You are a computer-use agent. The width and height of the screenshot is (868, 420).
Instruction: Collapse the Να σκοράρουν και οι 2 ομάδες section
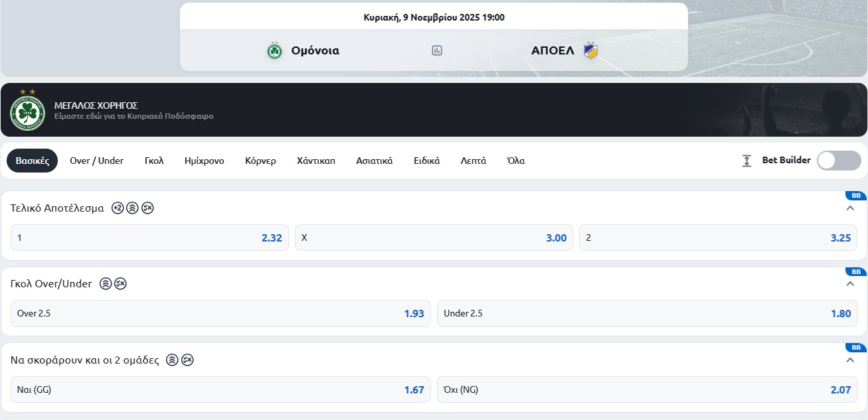(850, 360)
